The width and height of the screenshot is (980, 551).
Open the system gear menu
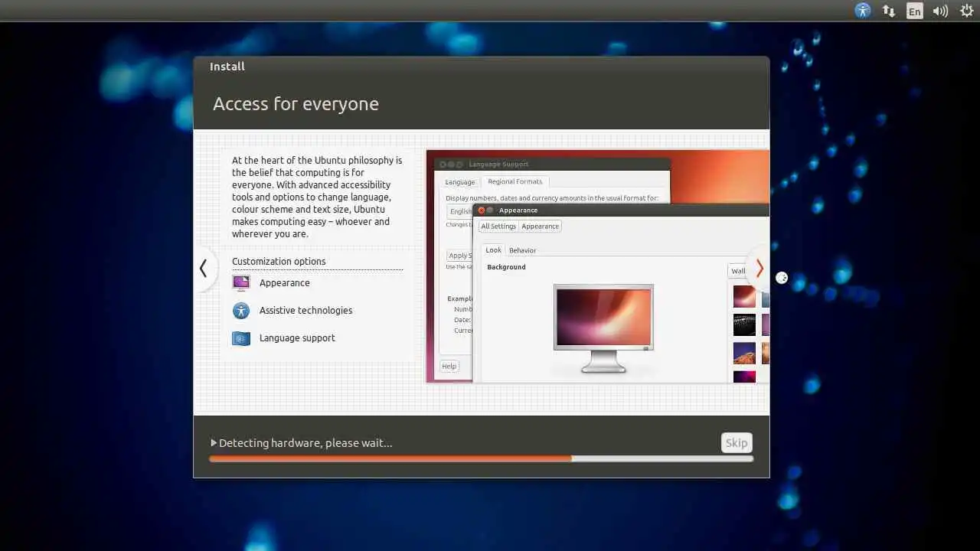[x=966, y=11]
